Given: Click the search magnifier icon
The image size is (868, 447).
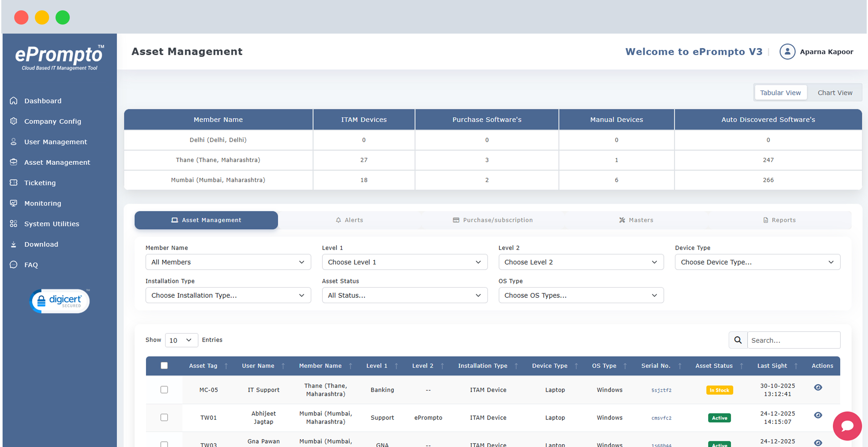Looking at the screenshot, I should click(x=738, y=340).
